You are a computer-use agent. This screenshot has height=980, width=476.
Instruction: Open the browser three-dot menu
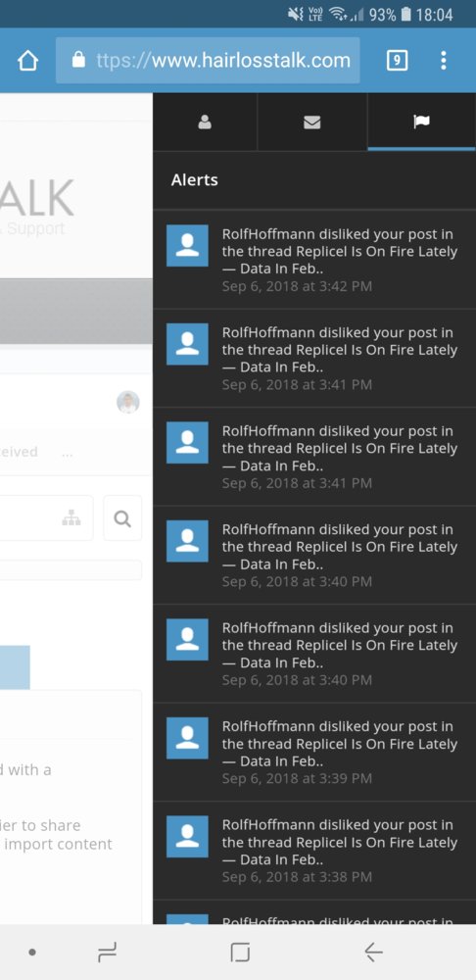(x=443, y=60)
